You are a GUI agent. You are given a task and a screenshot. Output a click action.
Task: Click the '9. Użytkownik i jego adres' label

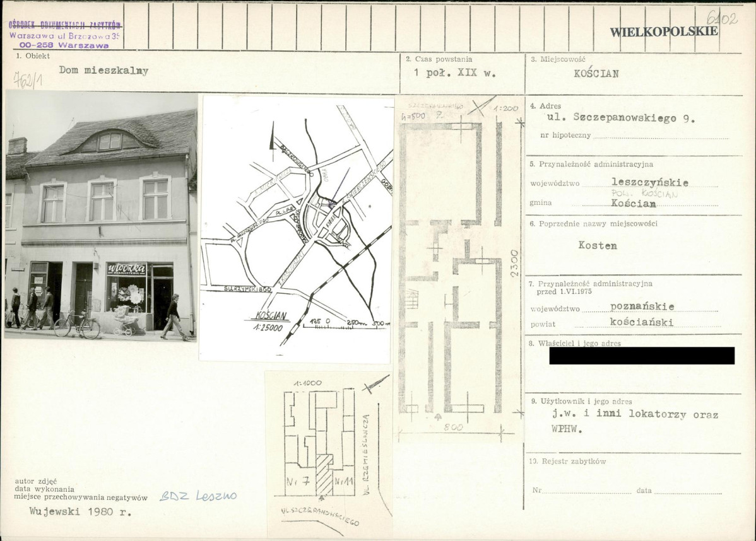coord(581,401)
